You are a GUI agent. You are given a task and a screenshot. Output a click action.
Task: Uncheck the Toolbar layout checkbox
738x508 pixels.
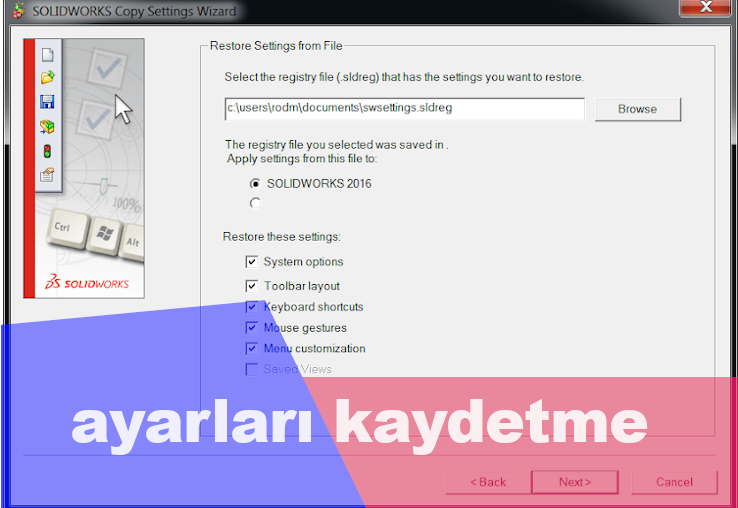point(252,286)
